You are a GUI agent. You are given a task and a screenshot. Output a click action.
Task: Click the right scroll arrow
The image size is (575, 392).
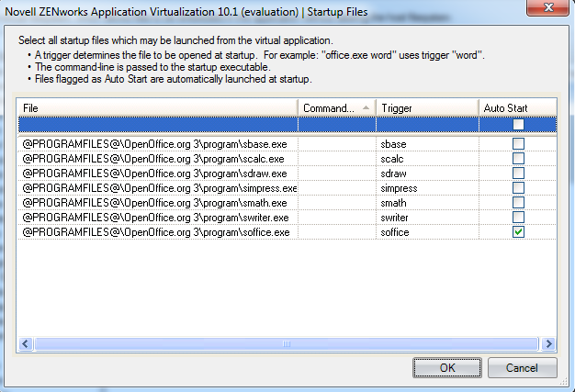(x=548, y=343)
